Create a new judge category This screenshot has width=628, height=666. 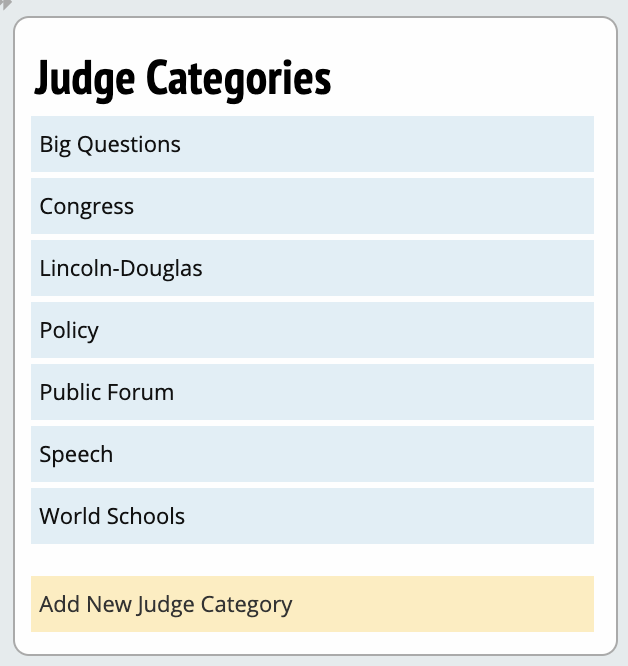click(312, 604)
